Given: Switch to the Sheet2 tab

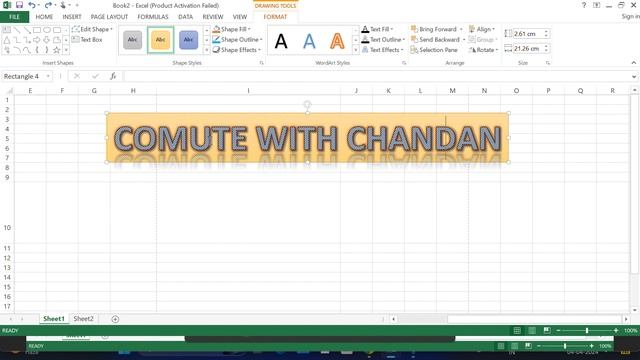Looking at the screenshot, I should 83,319.
